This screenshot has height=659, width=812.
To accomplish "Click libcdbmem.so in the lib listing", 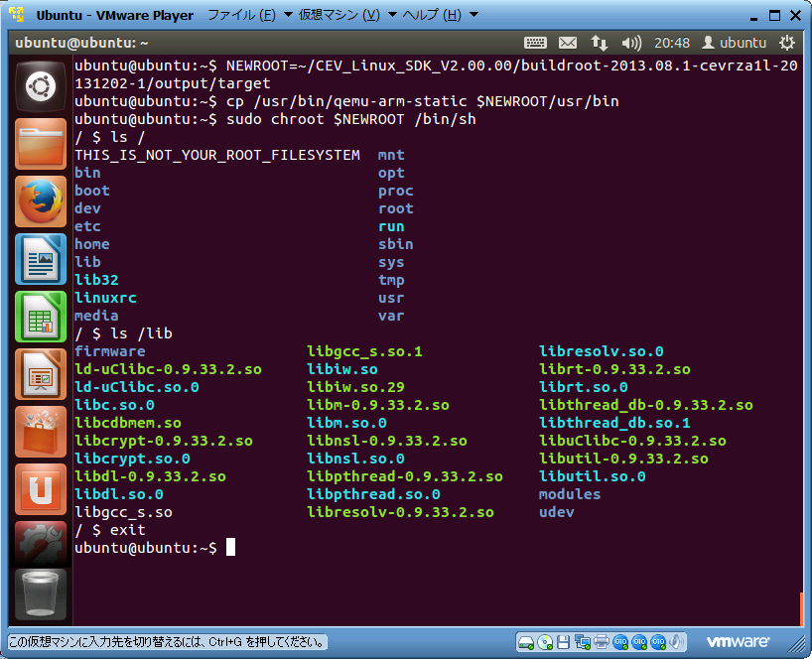I will [x=128, y=423].
